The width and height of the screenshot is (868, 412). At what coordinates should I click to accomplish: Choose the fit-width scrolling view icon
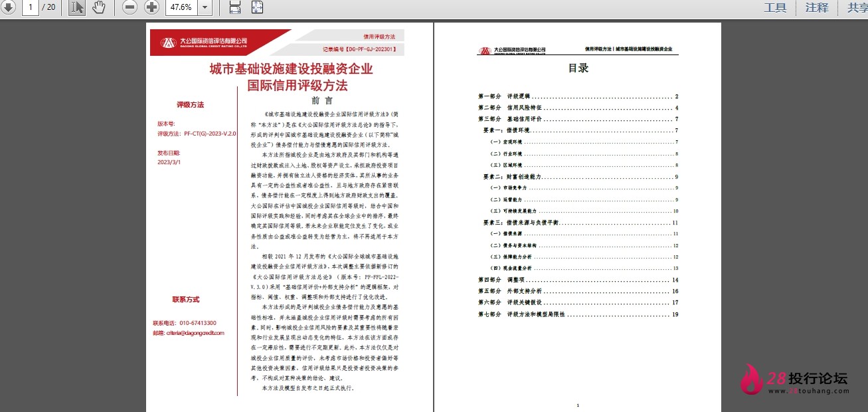pos(234,8)
